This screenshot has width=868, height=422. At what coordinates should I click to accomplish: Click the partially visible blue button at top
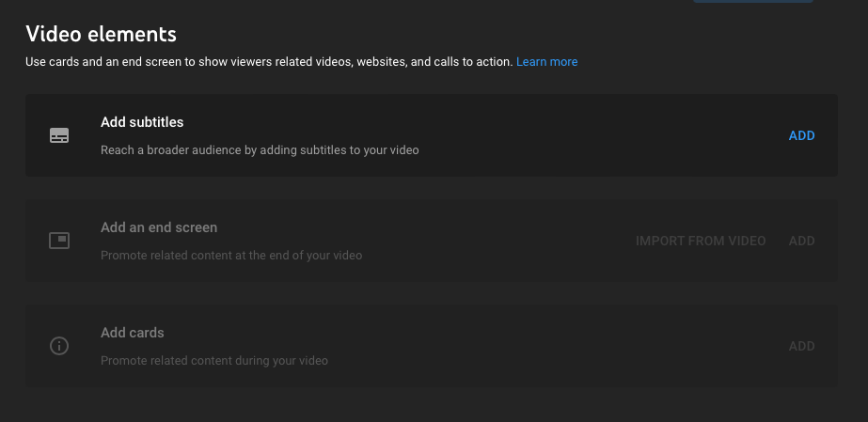753,1
